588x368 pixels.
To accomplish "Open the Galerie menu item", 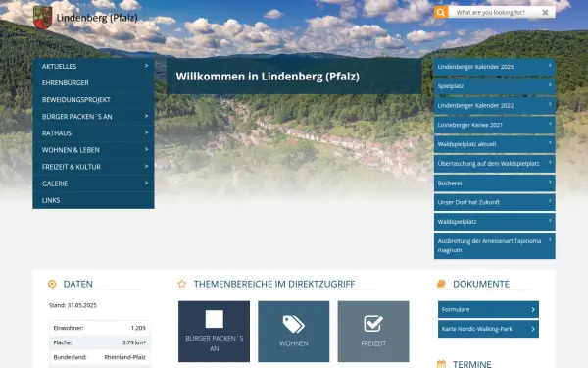I will tap(55, 184).
